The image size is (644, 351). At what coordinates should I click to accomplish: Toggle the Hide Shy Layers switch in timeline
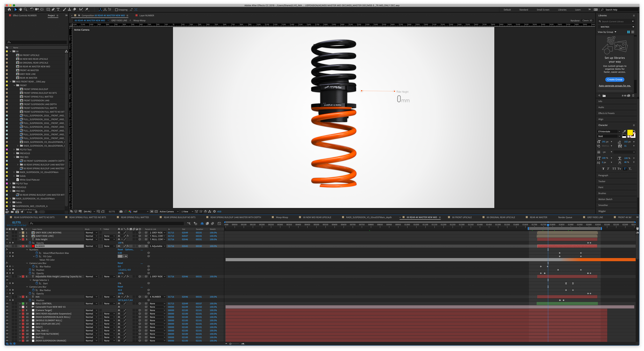(x=202, y=223)
